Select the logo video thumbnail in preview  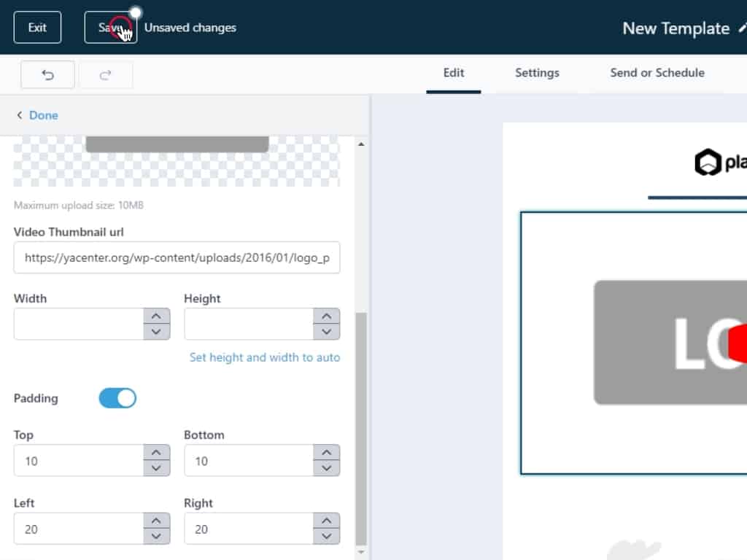coord(657,343)
